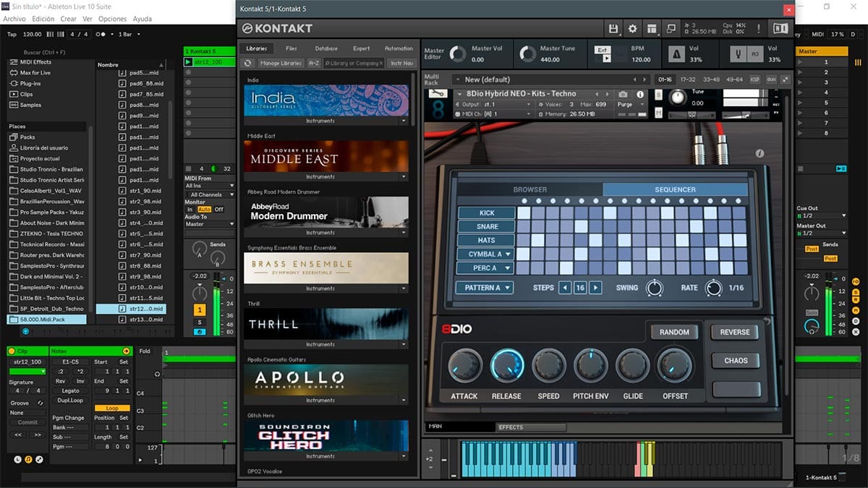The width and height of the screenshot is (868, 488).
Task: Click the loop bracket icon in piano roll
Action: click(158, 374)
